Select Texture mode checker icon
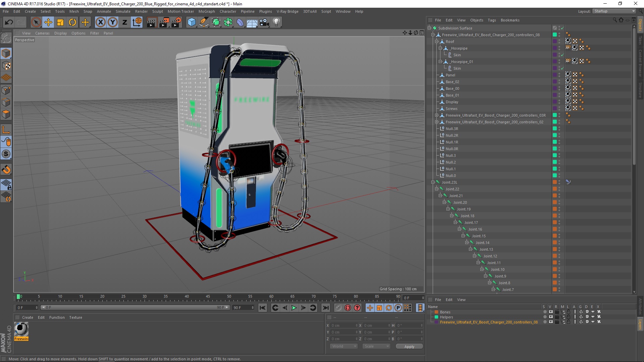The height and width of the screenshot is (362, 644). 6,66
